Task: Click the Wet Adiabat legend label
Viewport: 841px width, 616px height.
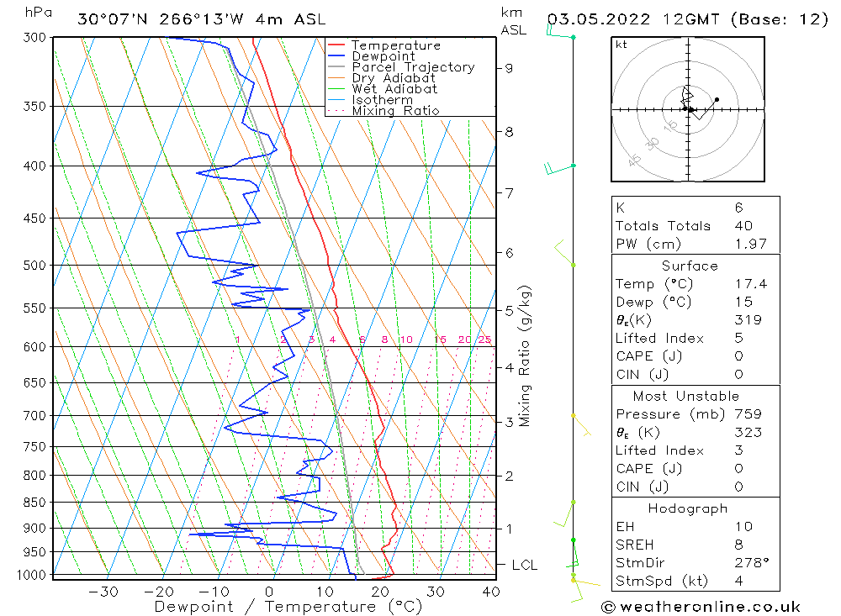Action: click(x=394, y=89)
